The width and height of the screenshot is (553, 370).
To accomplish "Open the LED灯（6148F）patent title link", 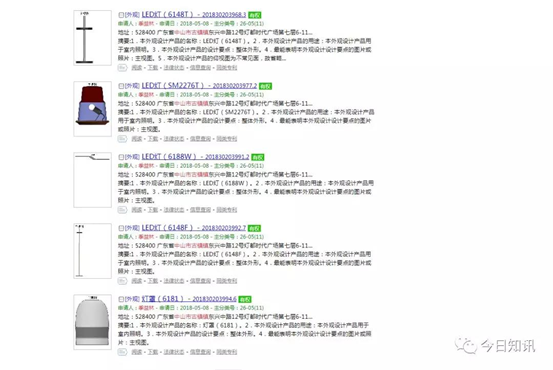I will click(194, 228).
